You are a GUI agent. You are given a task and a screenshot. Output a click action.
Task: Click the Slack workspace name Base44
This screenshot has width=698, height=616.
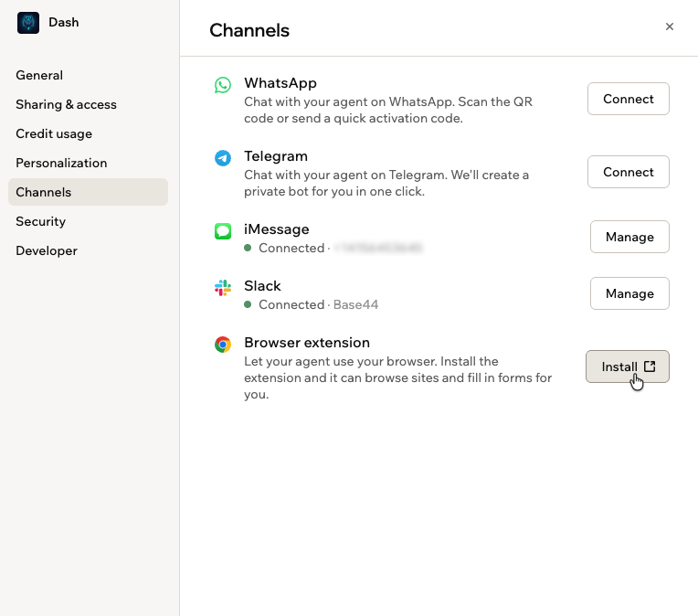click(355, 304)
